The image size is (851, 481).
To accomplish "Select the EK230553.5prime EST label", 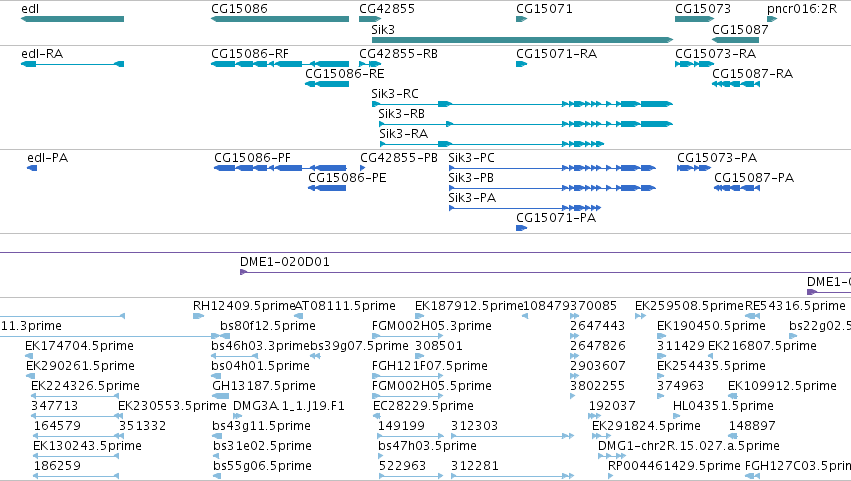I will tap(172, 406).
